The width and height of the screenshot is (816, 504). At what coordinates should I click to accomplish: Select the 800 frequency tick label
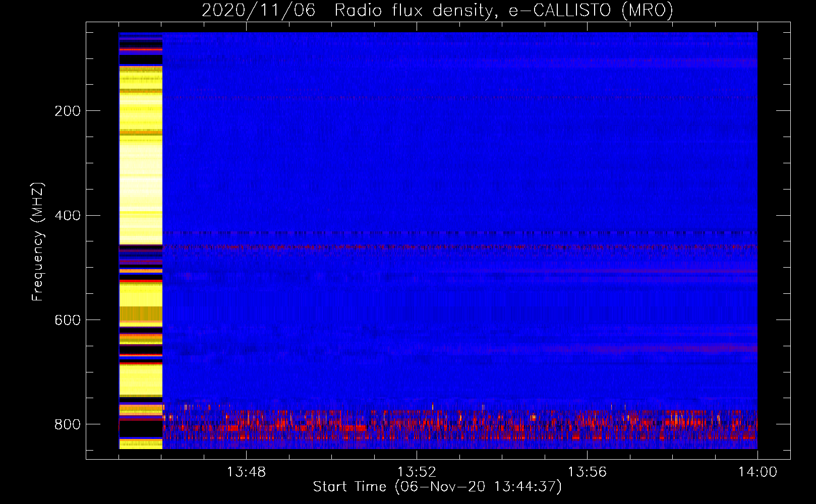(x=68, y=424)
